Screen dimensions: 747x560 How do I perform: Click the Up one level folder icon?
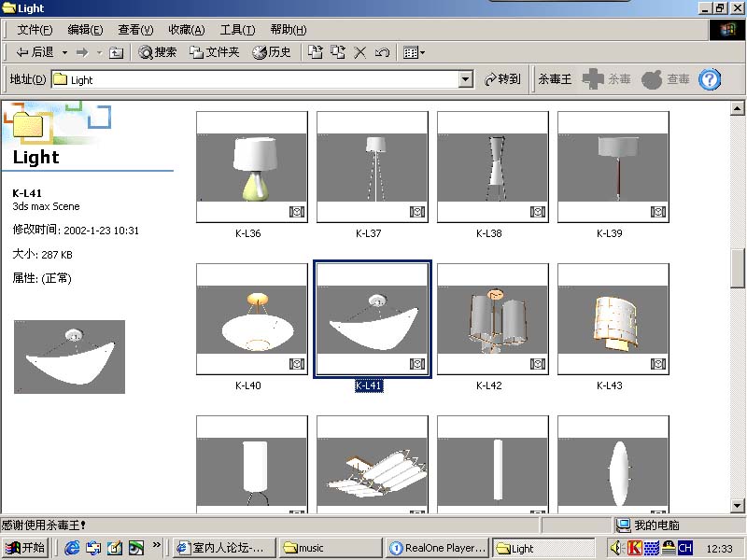116,53
